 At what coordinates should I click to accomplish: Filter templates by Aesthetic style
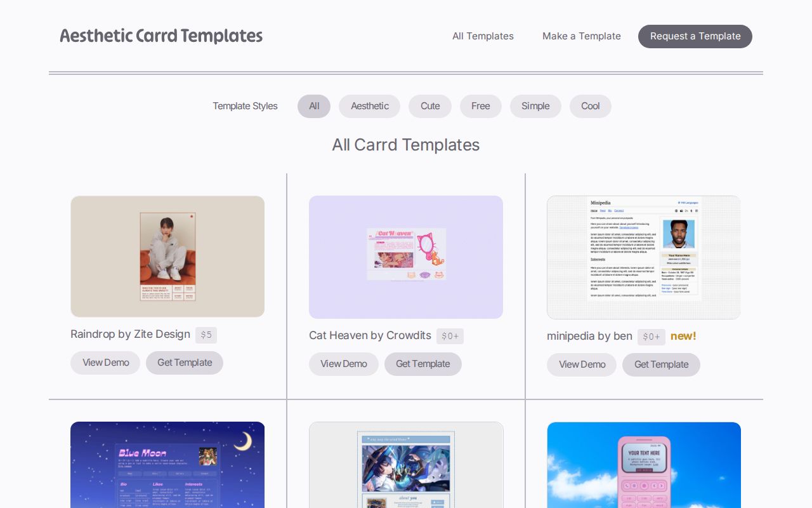tap(370, 106)
